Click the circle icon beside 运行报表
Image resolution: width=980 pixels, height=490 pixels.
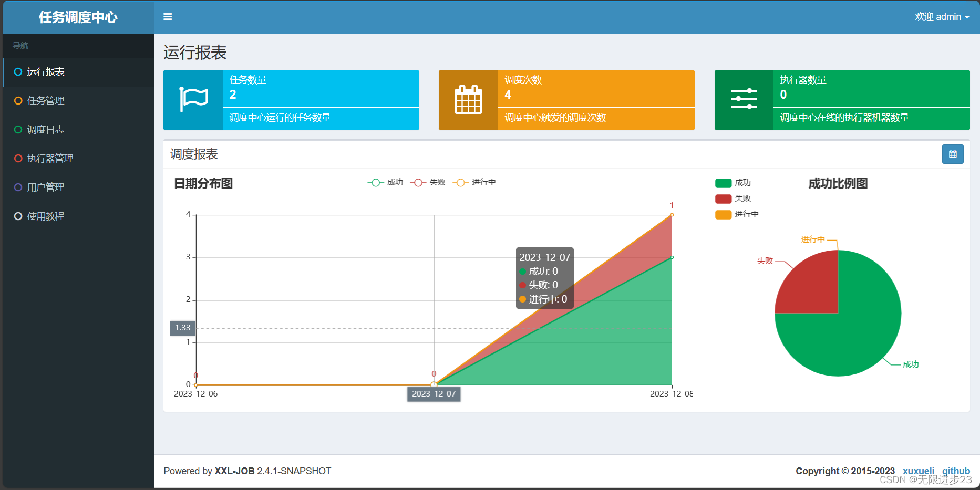tap(18, 72)
